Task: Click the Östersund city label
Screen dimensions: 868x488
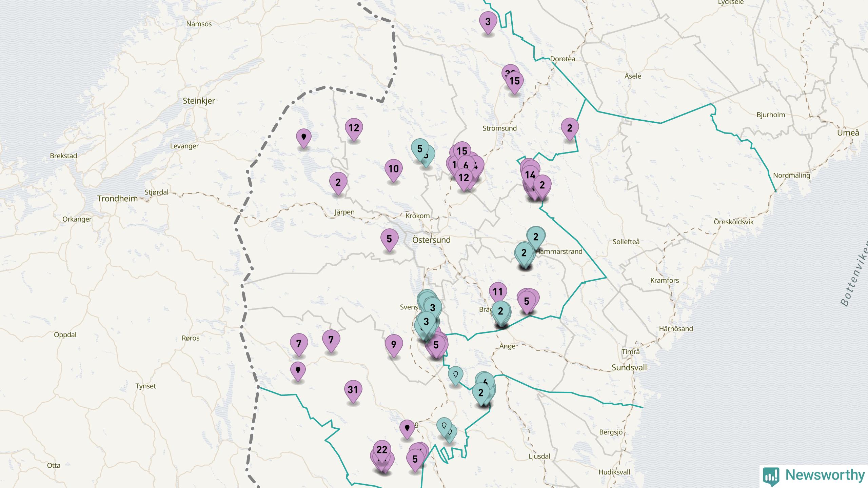Action: pos(431,240)
